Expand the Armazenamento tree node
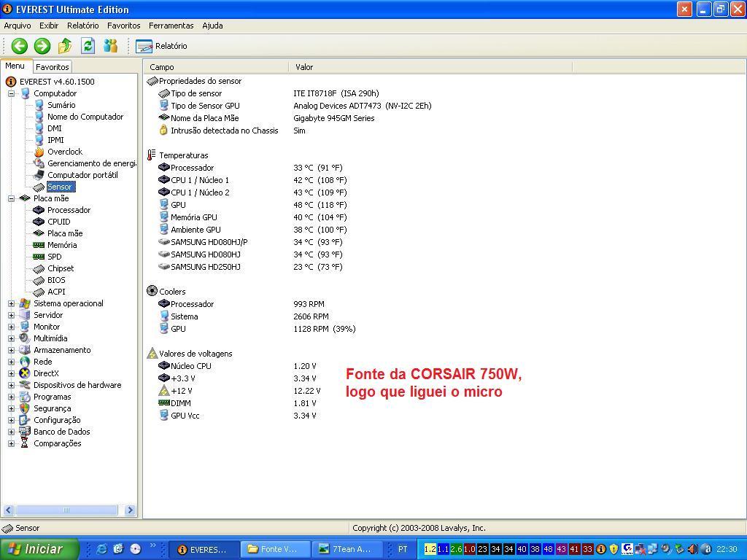This screenshot has height=560, width=747. pyautogui.click(x=12, y=350)
